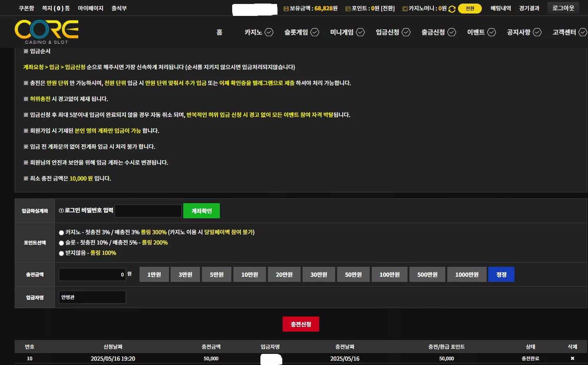Click the yellow 전환 button
This screenshot has height=365, width=588.
[470, 8]
